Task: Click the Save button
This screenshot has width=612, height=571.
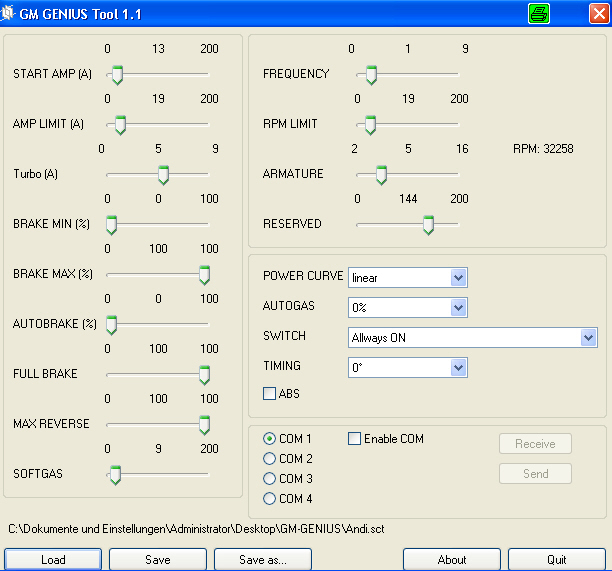Action: [158, 560]
